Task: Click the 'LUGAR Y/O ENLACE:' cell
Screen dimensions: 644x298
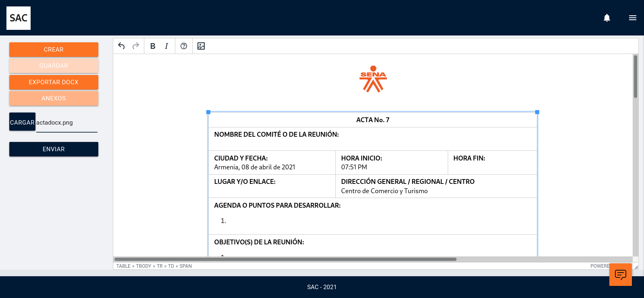Action: tap(272, 186)
